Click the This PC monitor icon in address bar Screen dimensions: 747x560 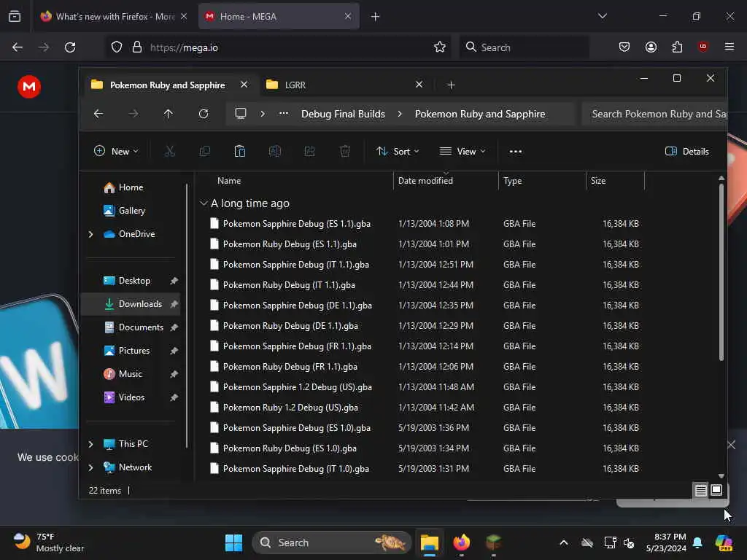click(x=241, y=114)
